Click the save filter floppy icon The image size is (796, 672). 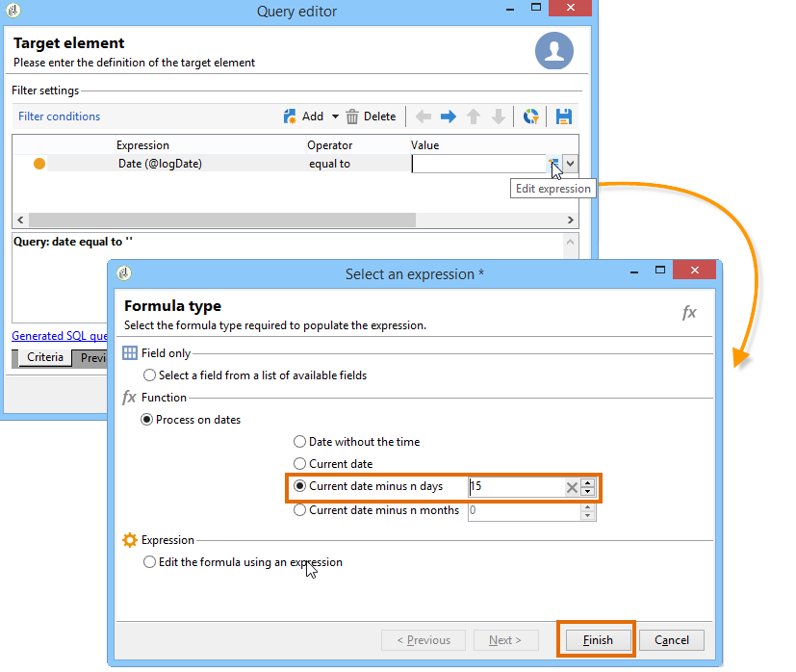pos(563,116)
